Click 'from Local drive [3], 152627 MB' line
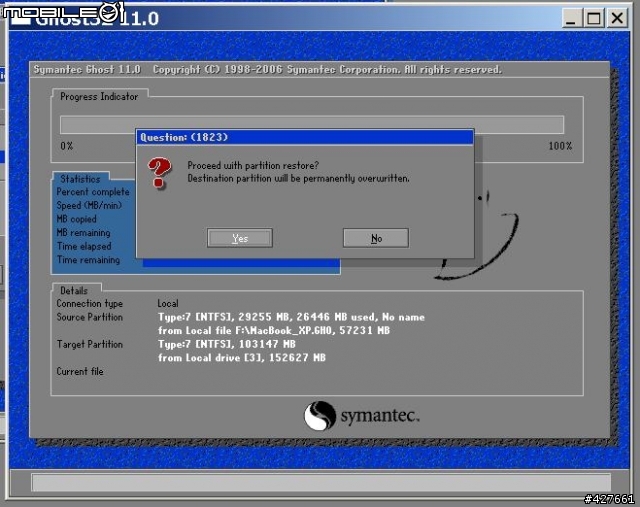The height and width of the screenshot is (507, 640). (x=242, y=358)
